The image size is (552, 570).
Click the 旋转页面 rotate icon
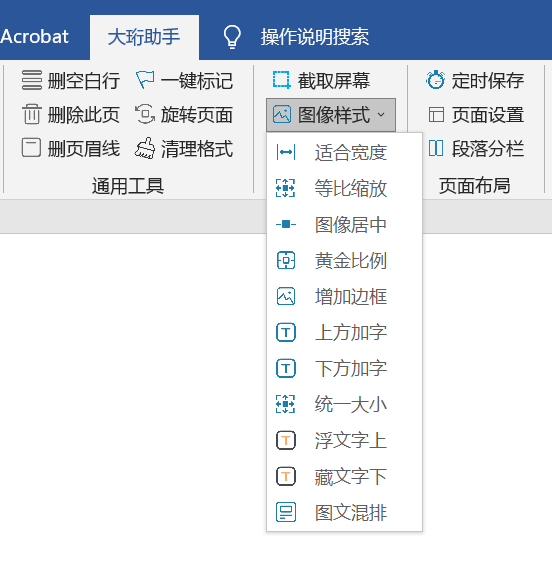coord(145,114)
